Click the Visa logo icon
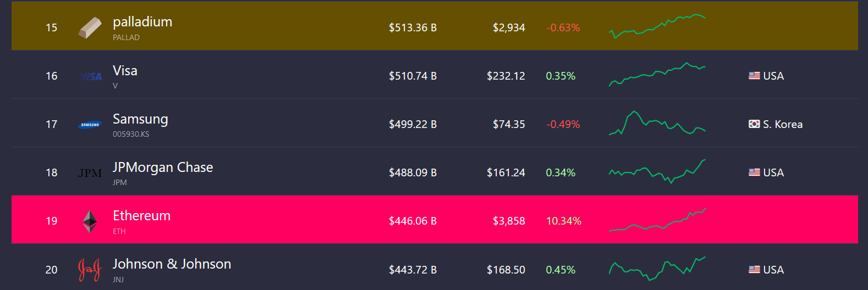 91,76
